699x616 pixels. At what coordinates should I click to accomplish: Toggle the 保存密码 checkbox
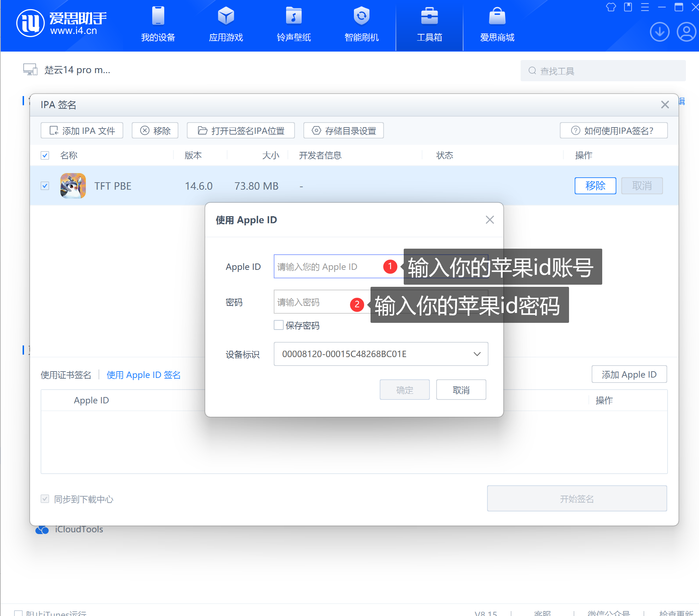[x=279, y=325]
